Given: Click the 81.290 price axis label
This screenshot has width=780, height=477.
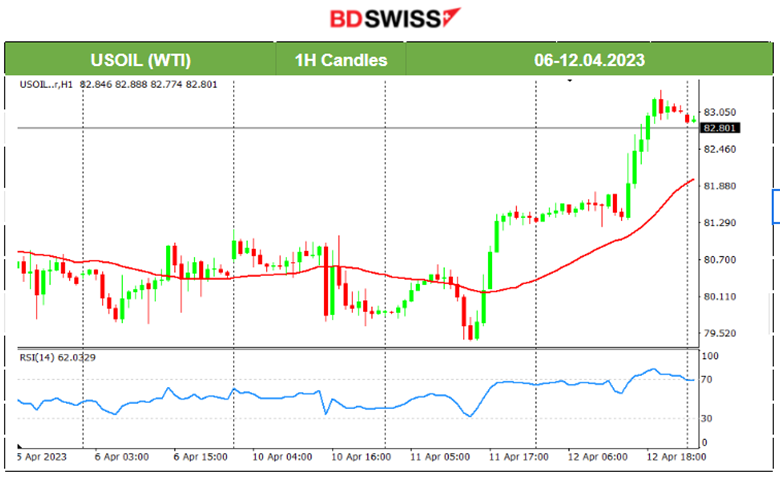Looking at the screenshot, I should (720, 222).
